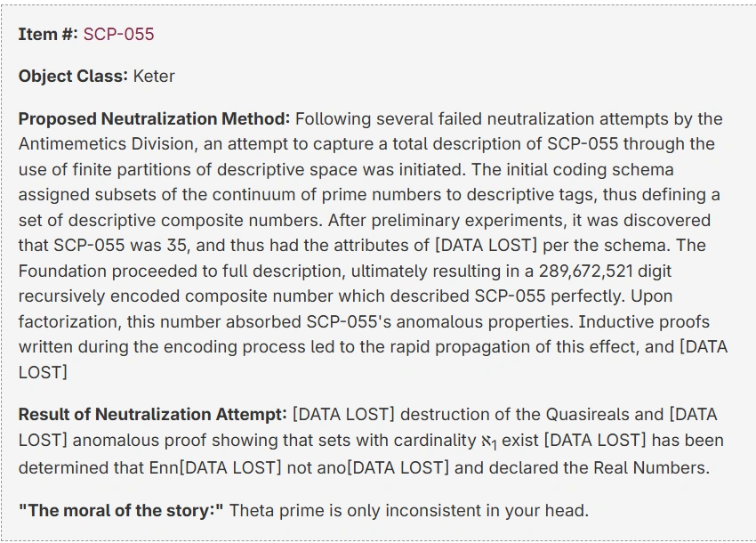Click the "Result of Neutralization Attempt:" heading
Viewport: 756px width, 543px height.
coord(152,414)
